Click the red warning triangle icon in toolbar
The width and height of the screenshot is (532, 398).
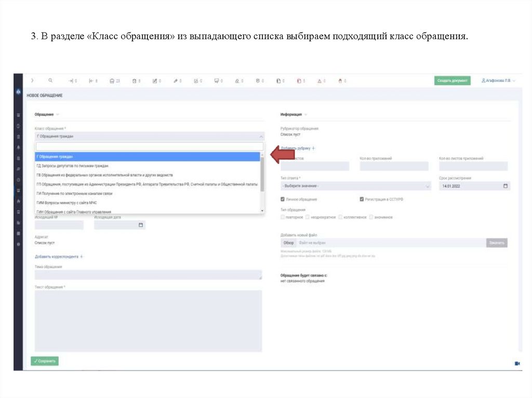pyautogui.click(x=320, y=81)
